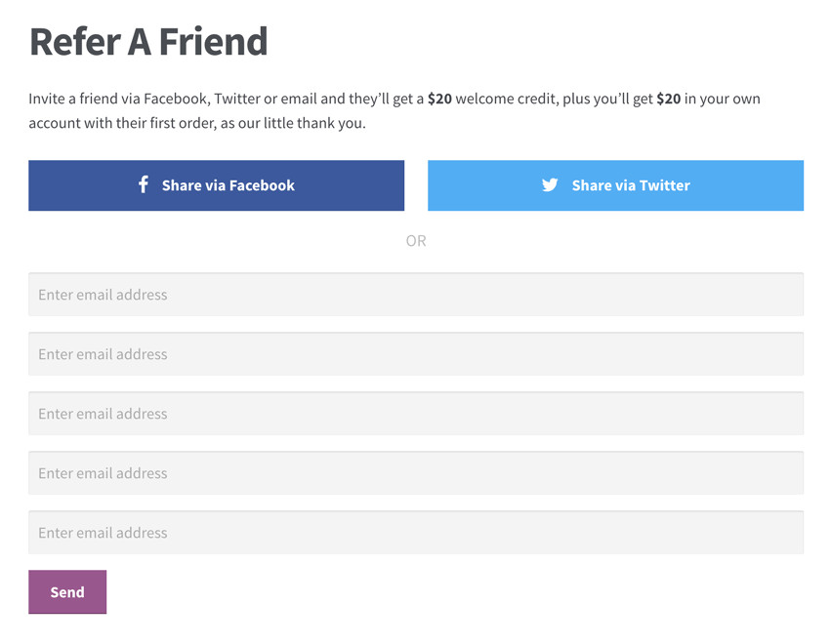This screenshot has width=831, height=644.
Task: Click the Refer A Friend heading
Action: click(148, 42)
